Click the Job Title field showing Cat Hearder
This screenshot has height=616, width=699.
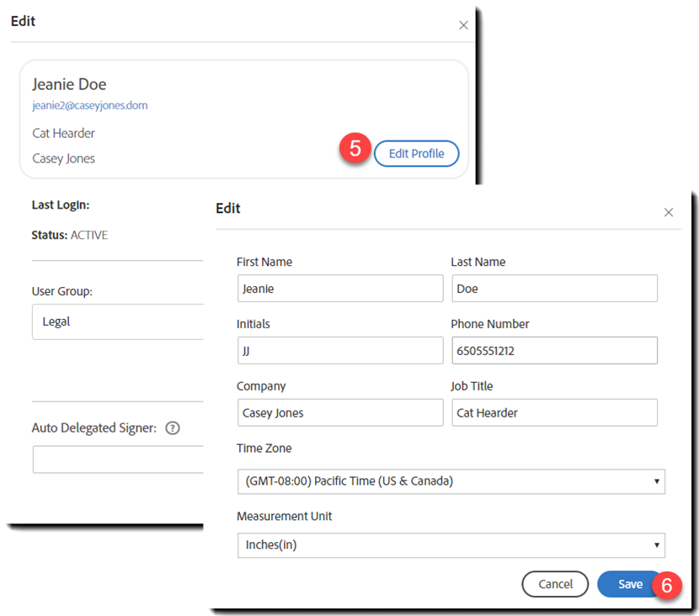click(x=554, y=412)
